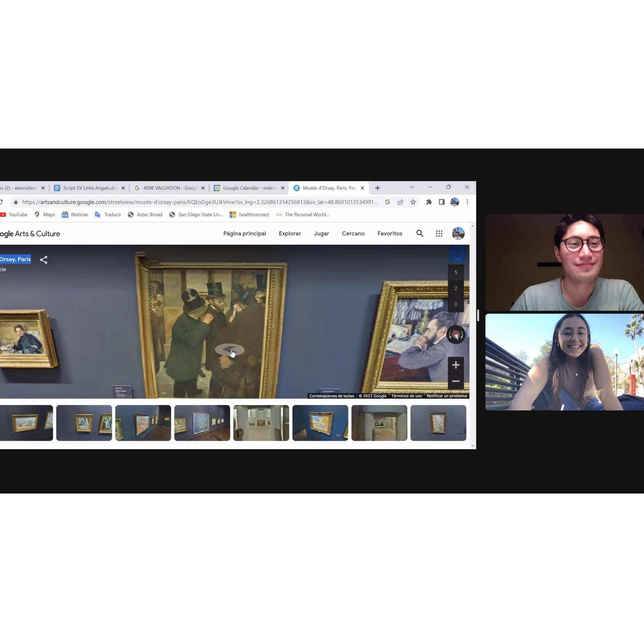Select the Musée d'Orsay, Paris tab
644x644 pixels.
click(329, 188)
